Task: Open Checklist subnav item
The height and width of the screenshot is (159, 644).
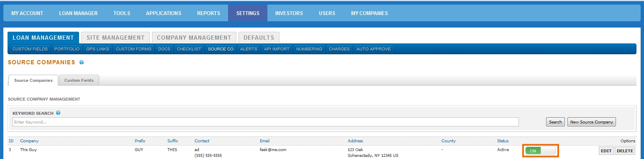Action: click(x=189, y=49)
